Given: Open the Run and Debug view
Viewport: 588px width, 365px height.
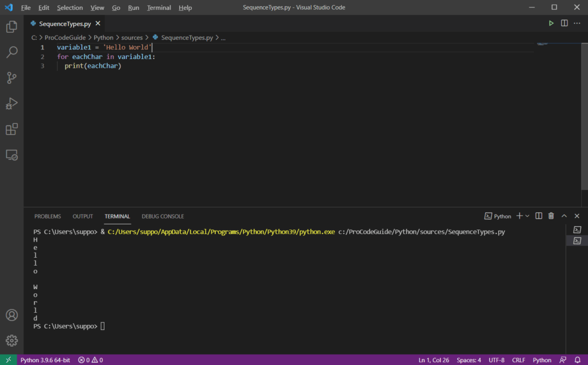Looking at the screenshot, I should tap(11, 103).
